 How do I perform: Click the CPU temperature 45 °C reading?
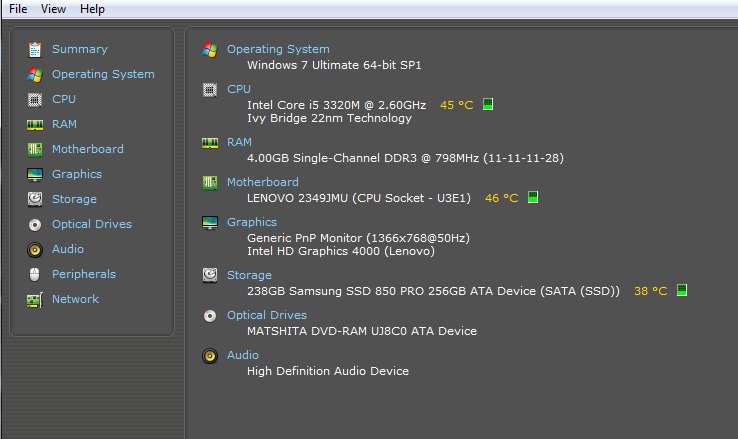pyautogui.click(x=457, y=105)
